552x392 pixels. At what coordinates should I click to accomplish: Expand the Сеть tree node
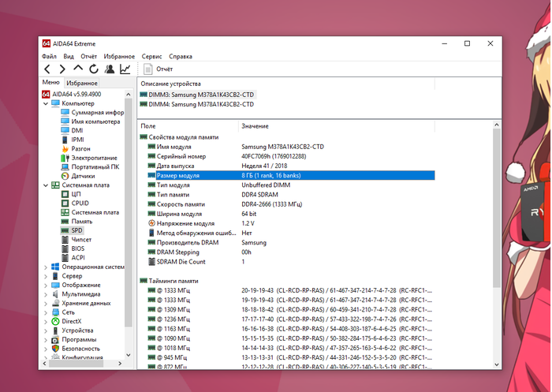(x=45, y=312)
